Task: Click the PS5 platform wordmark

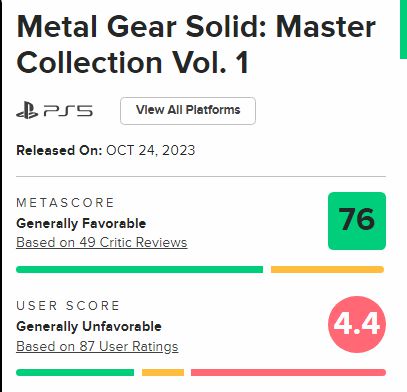Action: pyautogui.click(x=68, y=111)
